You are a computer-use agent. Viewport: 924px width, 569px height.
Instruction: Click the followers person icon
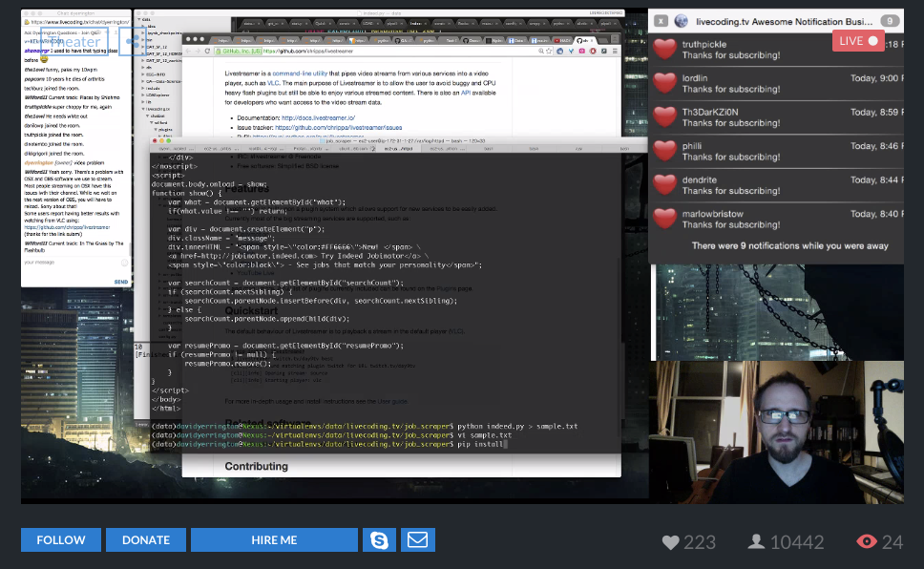[x=756, y=542]
